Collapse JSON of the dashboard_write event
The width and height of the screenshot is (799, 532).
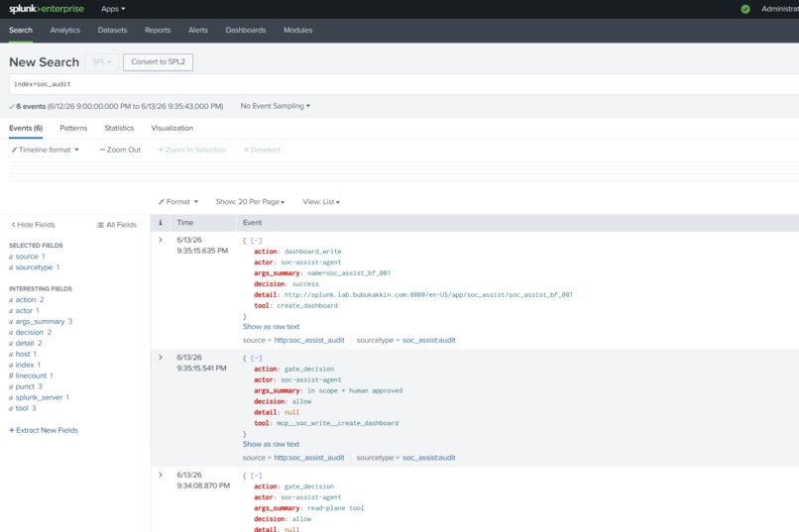[x=257, y=241]
